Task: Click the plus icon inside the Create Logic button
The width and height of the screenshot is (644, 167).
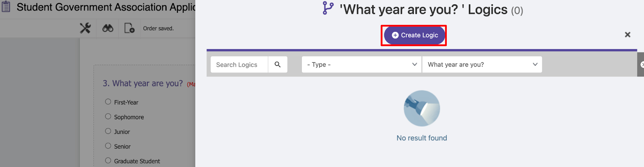Action: tap(395, 35)
